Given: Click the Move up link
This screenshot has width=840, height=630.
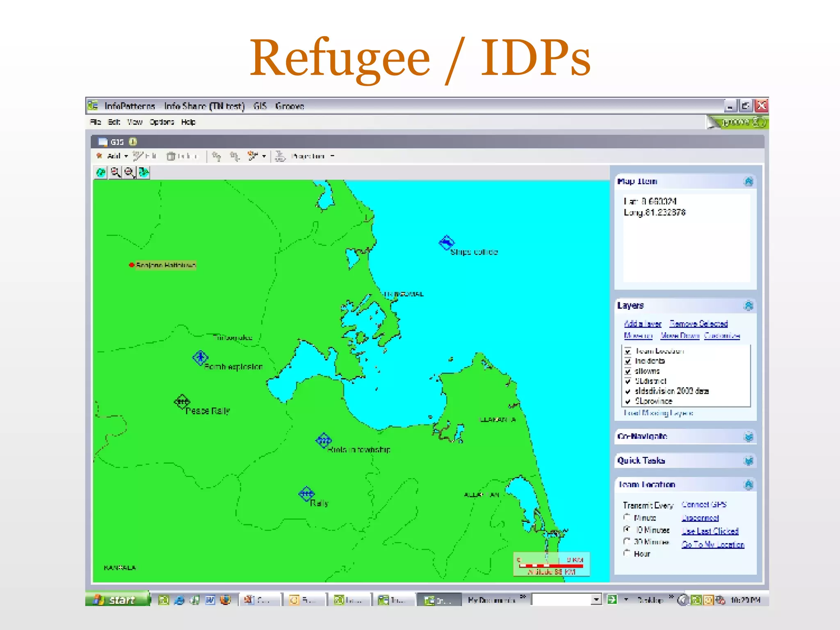Looking at the screenshot, I should [638, 336].
